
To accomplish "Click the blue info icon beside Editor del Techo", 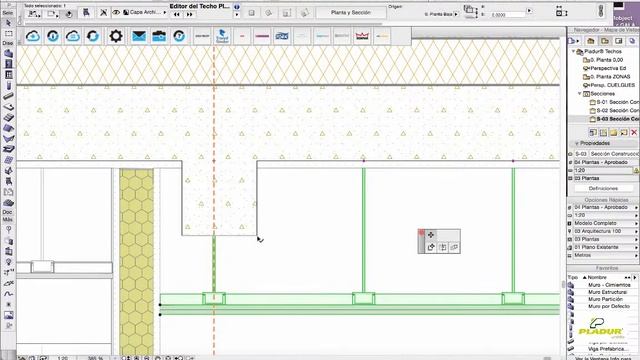I will pos(236,7).
